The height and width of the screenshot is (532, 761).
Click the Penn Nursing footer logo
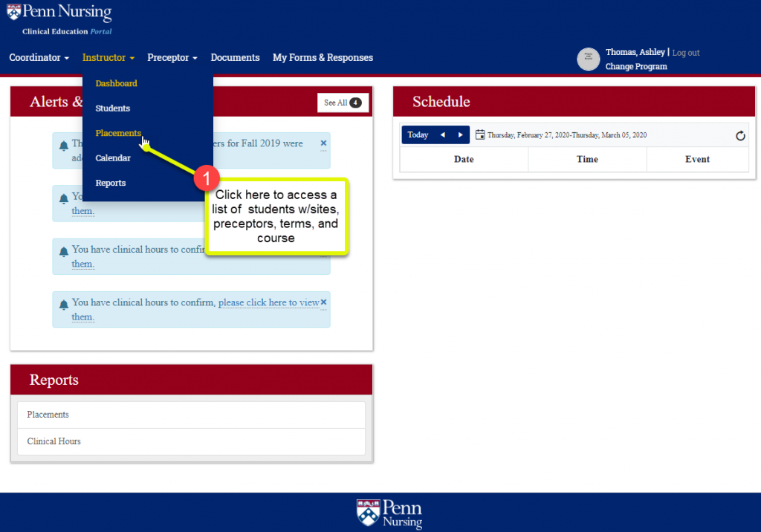(x=389, y=513)
